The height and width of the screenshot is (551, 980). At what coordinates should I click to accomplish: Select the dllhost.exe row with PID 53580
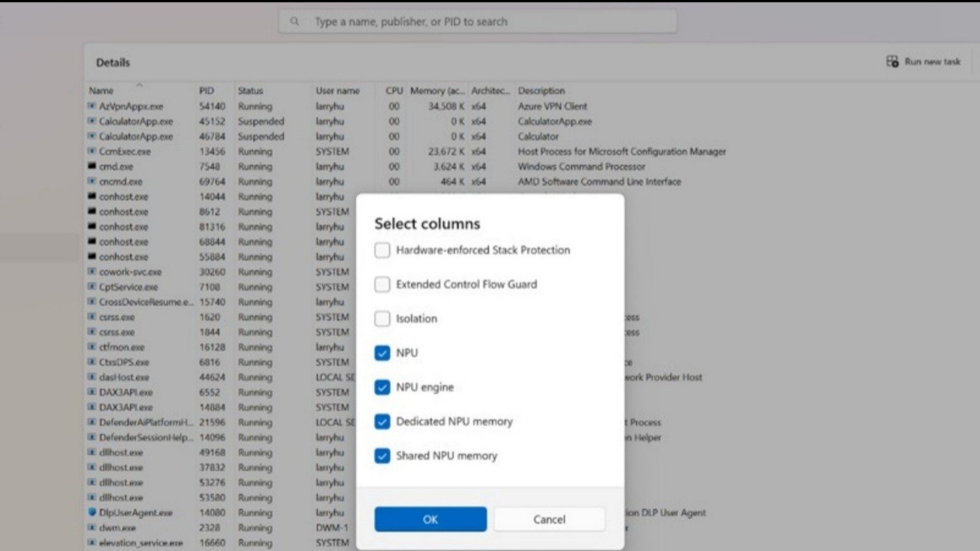click(x=221, y=497)
